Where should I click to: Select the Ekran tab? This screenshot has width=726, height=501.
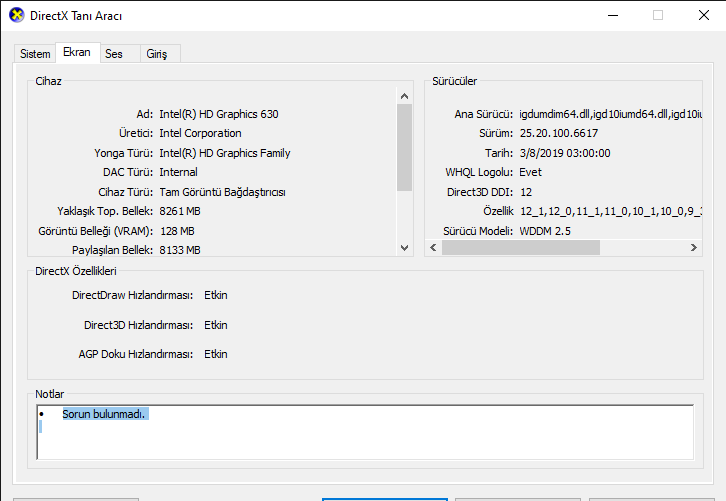click(77, 52)
